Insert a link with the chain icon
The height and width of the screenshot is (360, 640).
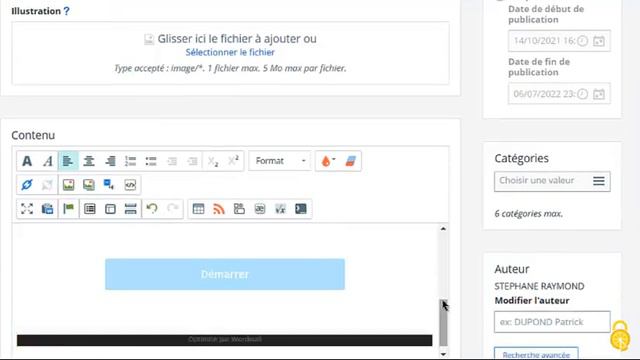[x=27, y=184]
